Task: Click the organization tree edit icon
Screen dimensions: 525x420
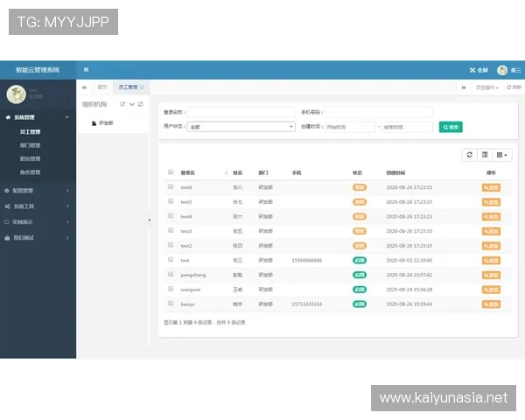Action: 122,104
